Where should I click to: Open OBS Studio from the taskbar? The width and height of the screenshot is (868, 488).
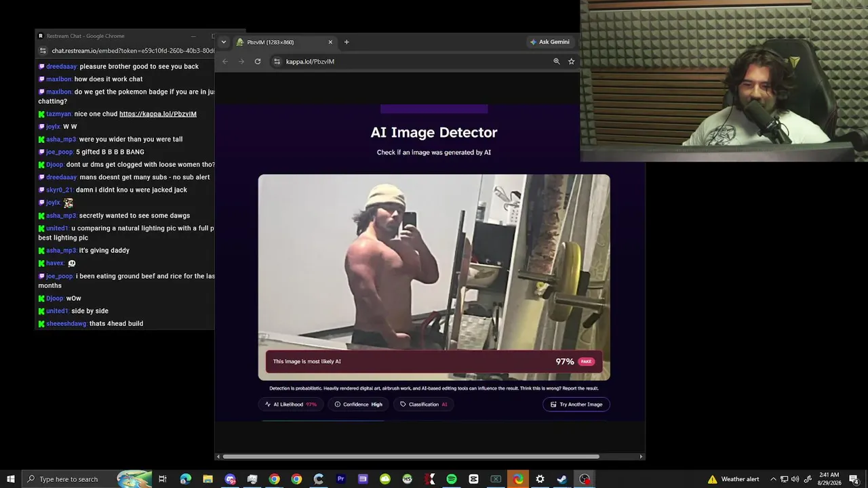point(585,479)
